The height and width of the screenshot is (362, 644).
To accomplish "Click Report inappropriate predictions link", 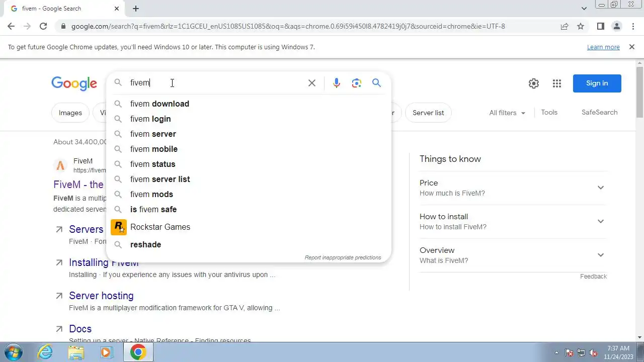I will (343, 257).
